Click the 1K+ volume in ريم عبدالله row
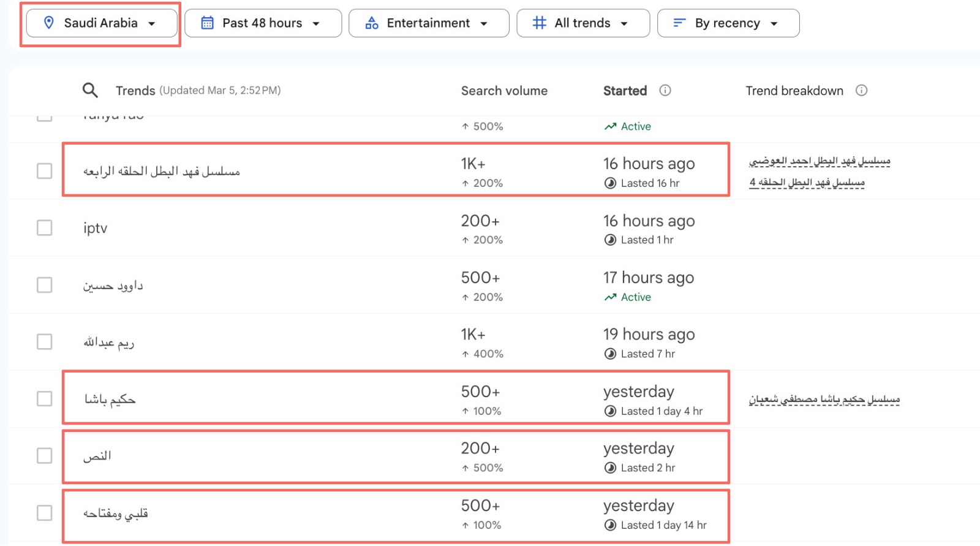The image size is (980, 546). 473,335
